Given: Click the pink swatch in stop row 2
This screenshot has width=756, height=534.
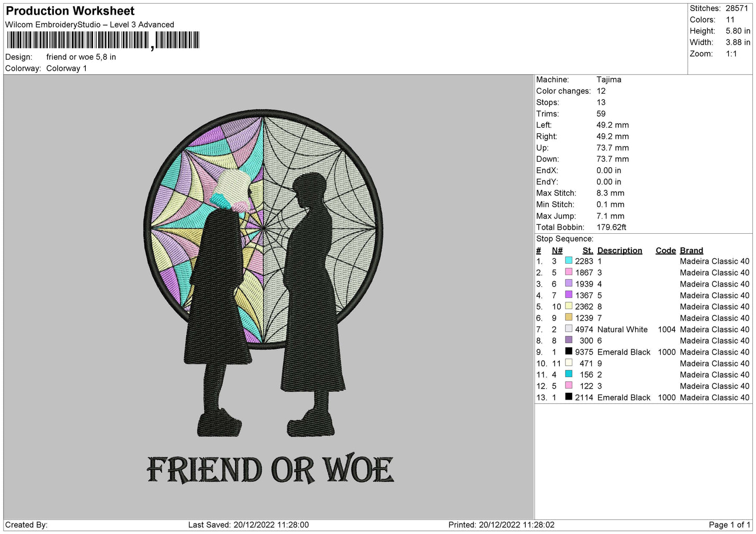Looking at the screenshot, I should [x=569, y=272].
